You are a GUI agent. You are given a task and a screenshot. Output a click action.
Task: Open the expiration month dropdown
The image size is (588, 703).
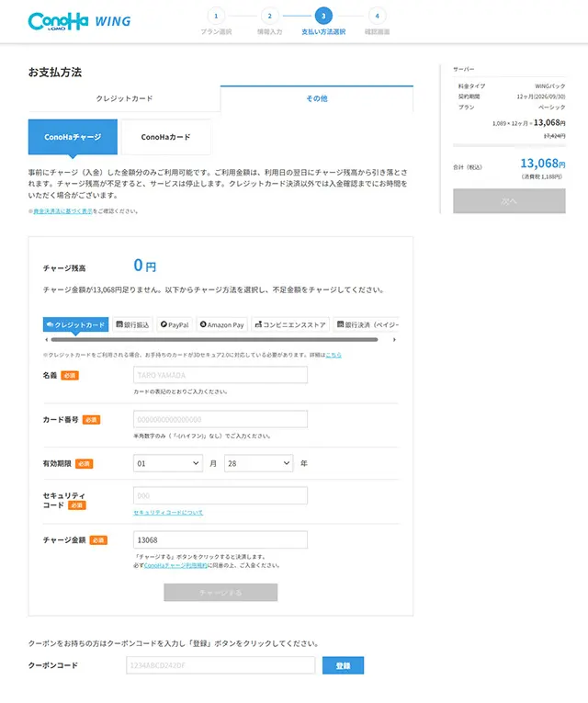point(167,463)
